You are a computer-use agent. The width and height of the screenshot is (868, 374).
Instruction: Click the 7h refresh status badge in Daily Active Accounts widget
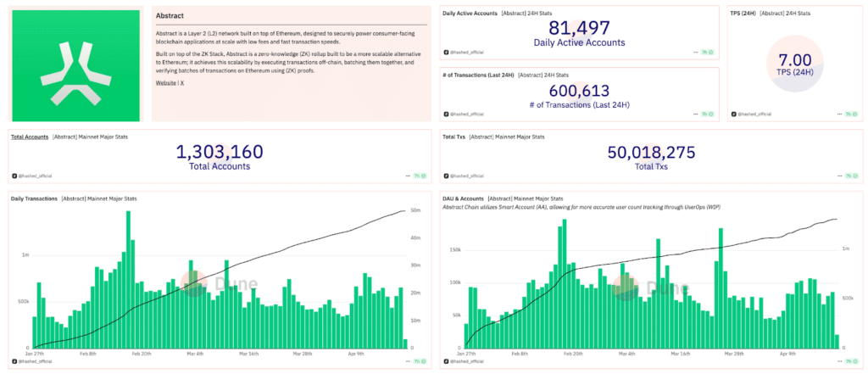pos(707,52)
